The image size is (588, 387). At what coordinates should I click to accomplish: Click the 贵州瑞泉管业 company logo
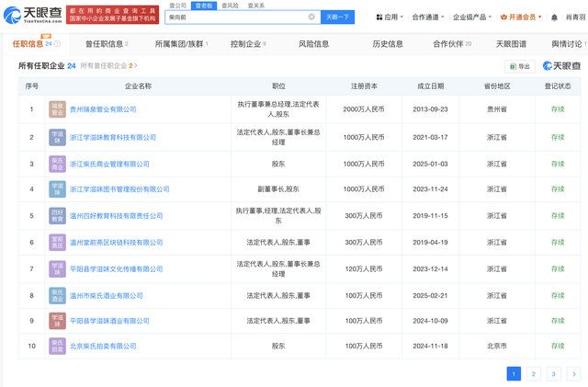point(57,109)
